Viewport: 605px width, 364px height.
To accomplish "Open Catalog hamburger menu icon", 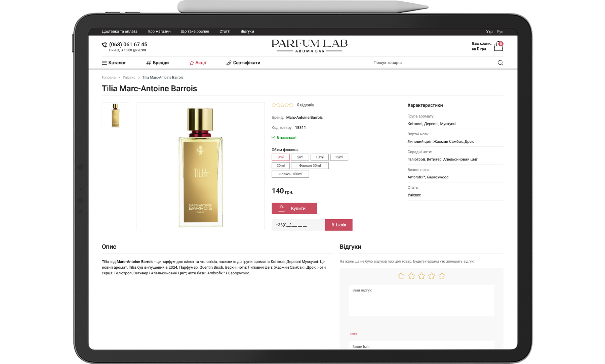I will click(x=104, y=63).
